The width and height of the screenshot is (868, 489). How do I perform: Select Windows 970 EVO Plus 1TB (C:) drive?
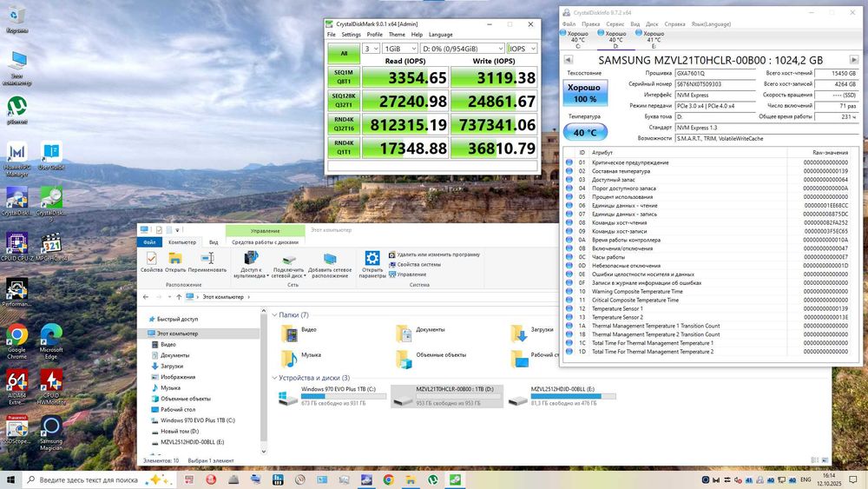click(332, 396)
